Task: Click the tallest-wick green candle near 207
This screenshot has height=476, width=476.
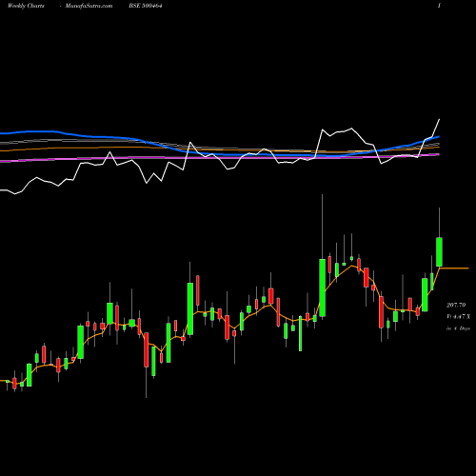Action: pyautogui.click(x=322, y=288)
